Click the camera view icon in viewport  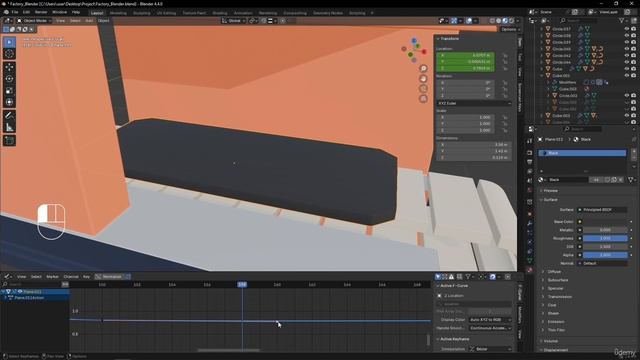click(423, 89)
